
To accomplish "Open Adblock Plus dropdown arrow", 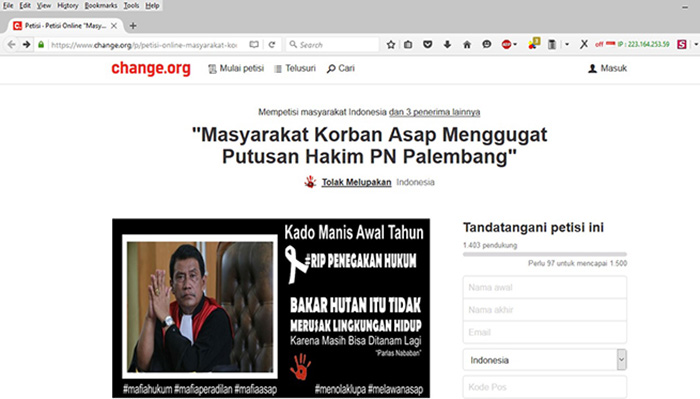I will click(515, 45).
